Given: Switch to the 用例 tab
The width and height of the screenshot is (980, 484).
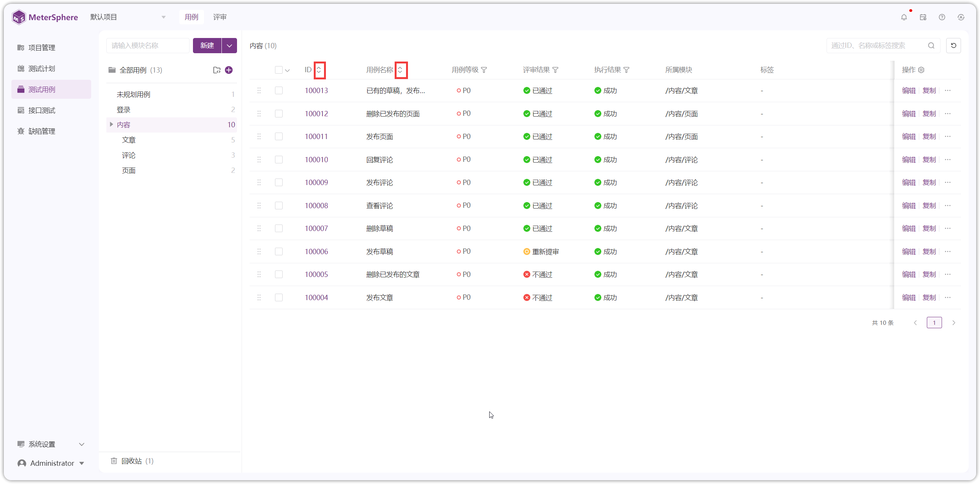Looking at the screenshot, I should coord(191,17).
